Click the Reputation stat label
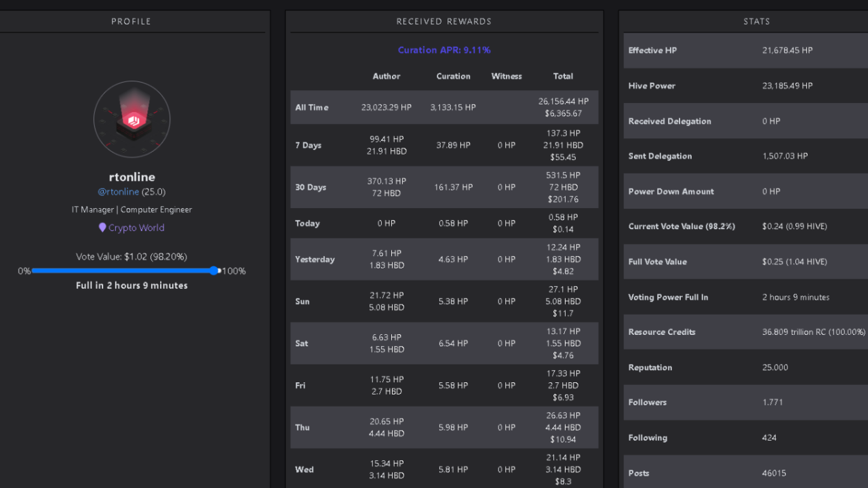Screen dimensions: 868x488 click(650, 367)
